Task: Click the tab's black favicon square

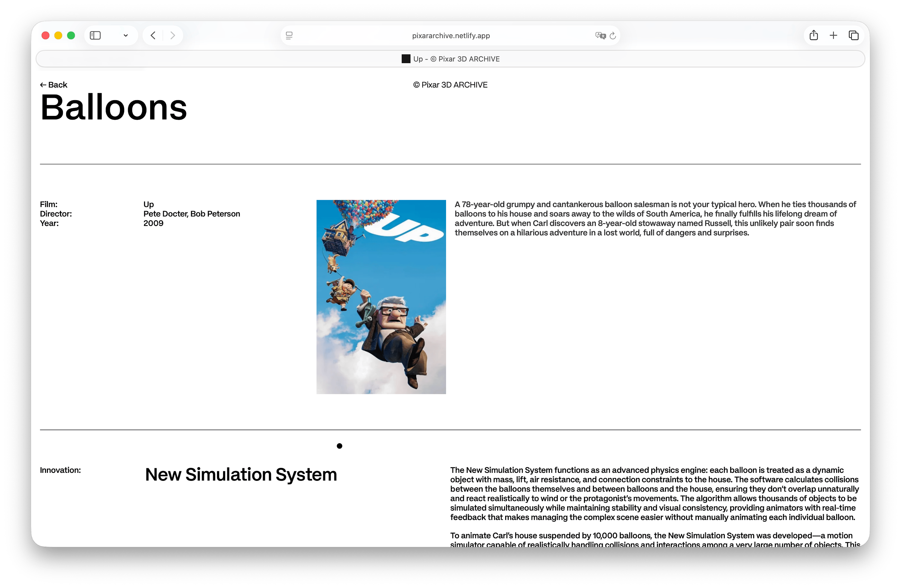Action: pos(406,59)
